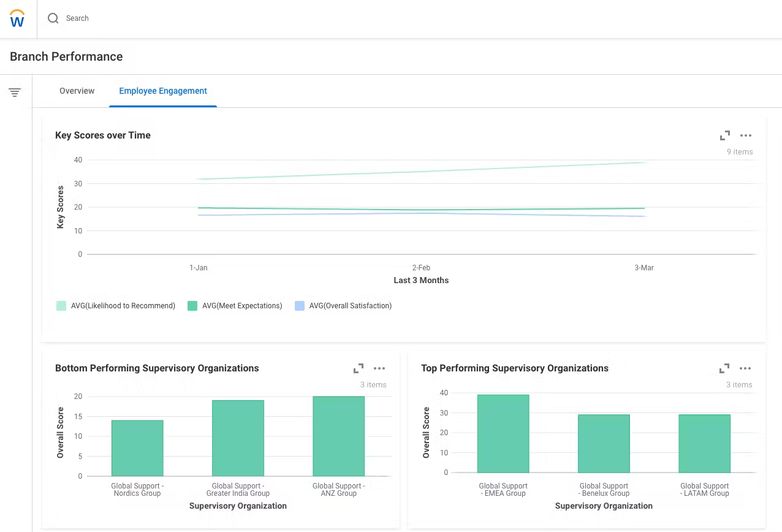782x532 pixels.
Task: Click the search magnifier icon
Action: pos(53,18)
